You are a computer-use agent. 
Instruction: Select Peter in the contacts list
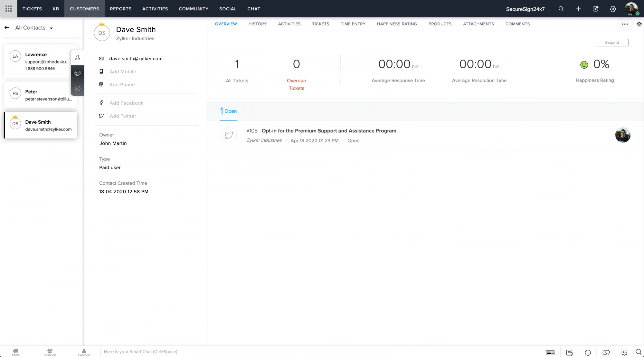[x=40, y=95]
